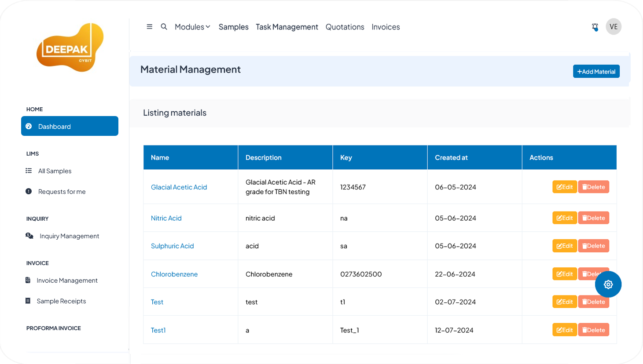Open Quotations from top navigation
Image resolution: width=643 pixels, height=364 pixels.
pos(345,27)
